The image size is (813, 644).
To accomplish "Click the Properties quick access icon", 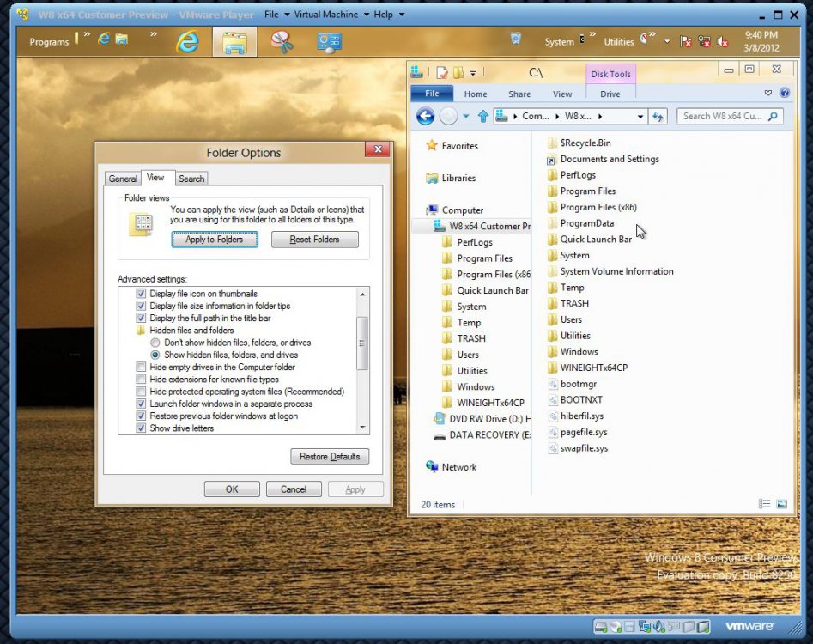I will pos(442,73).
